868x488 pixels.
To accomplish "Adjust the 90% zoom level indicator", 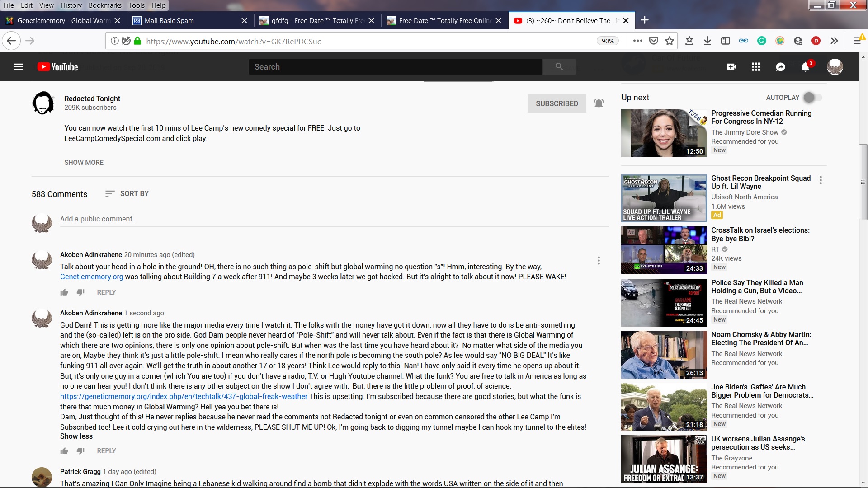I will [608, 41].
